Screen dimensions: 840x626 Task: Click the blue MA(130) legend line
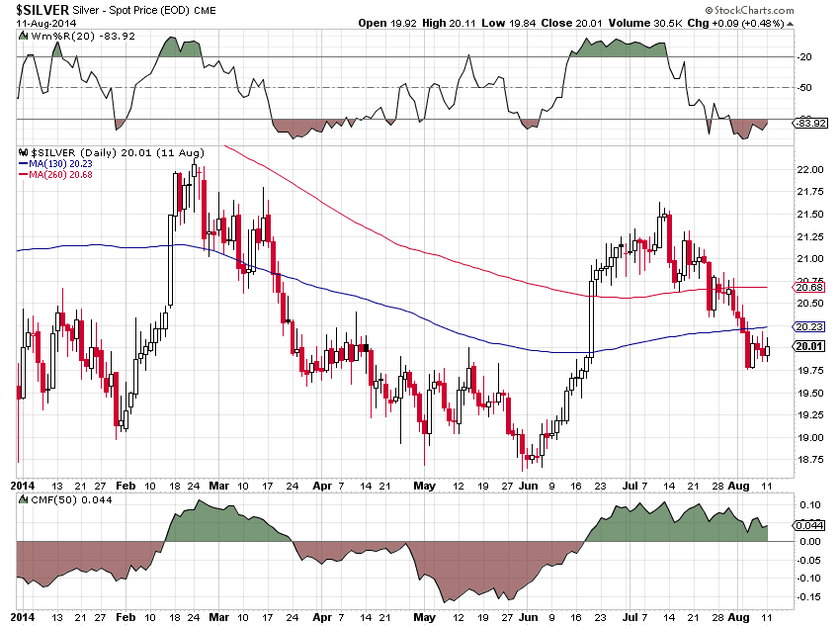tap(23, 164)
